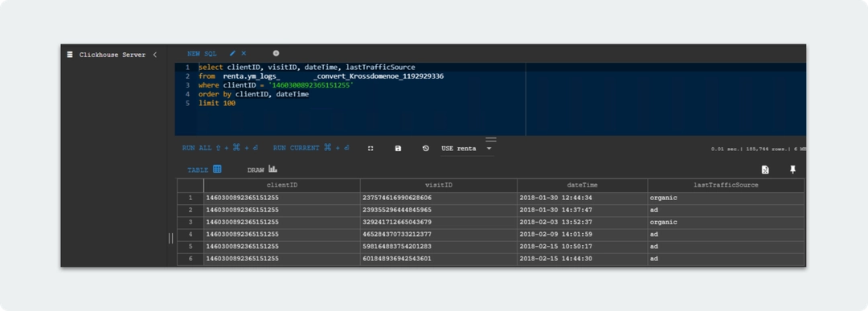Click the sidebar splitter handle
This screenshot has height=311, width=868.
point(170,239)
